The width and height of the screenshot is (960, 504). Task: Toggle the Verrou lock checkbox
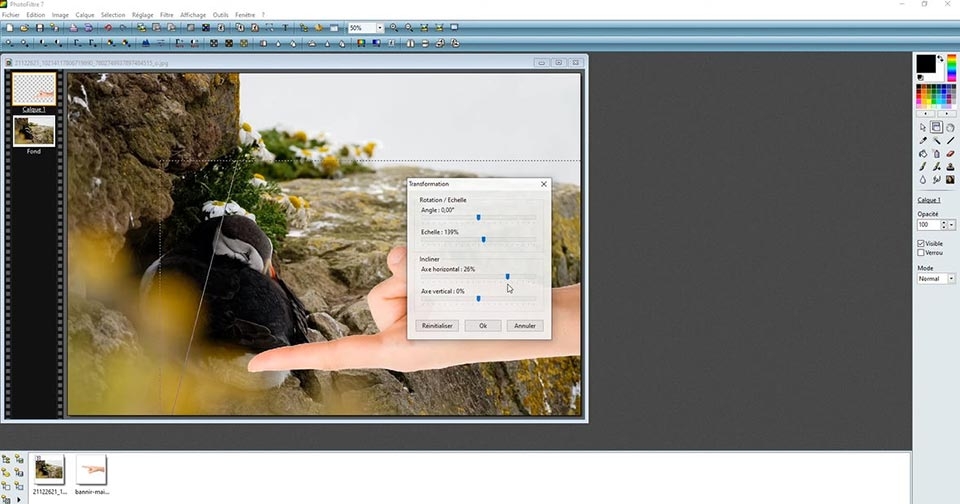921,252
